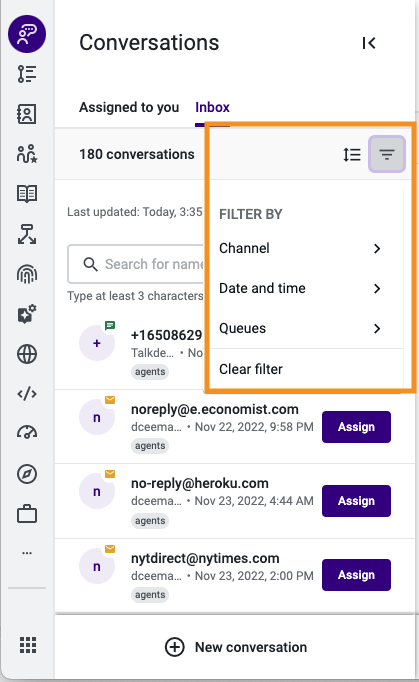Open the code brackets developer icon
The image size is (419, 682).
point(27,394)
